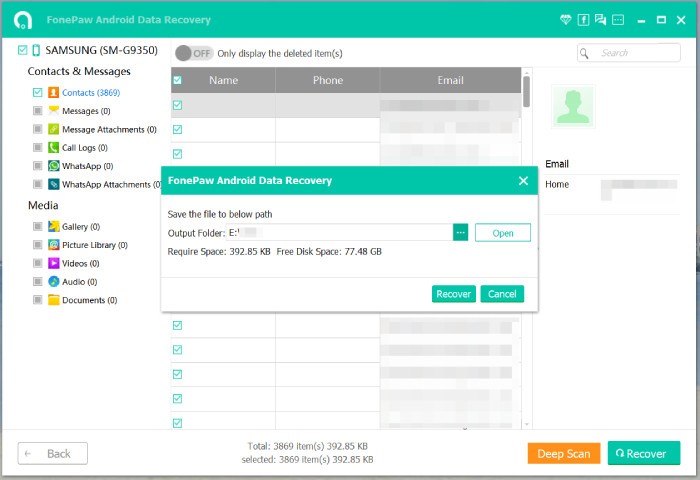The height and width of the screenshot is (480, 700).
Task: Tick the Messages checkbox
Action: pyautogui.click(x=38, y=111)
